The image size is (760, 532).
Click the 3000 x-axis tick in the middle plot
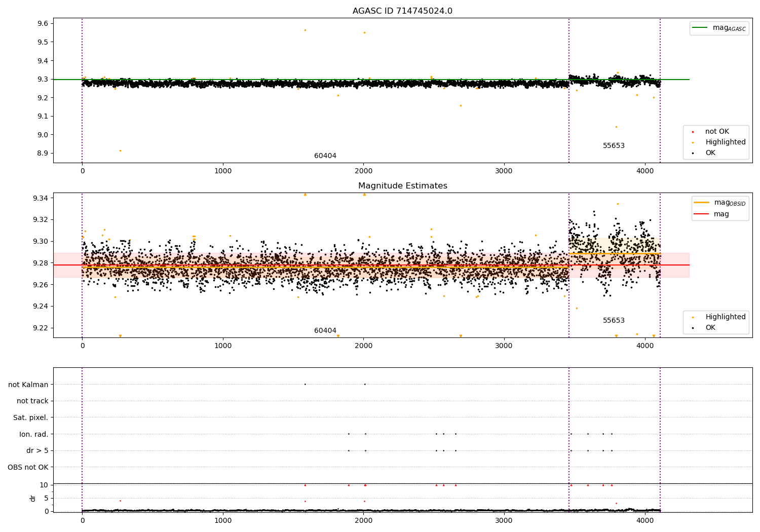pyautogui.click(x=504, y=346)
